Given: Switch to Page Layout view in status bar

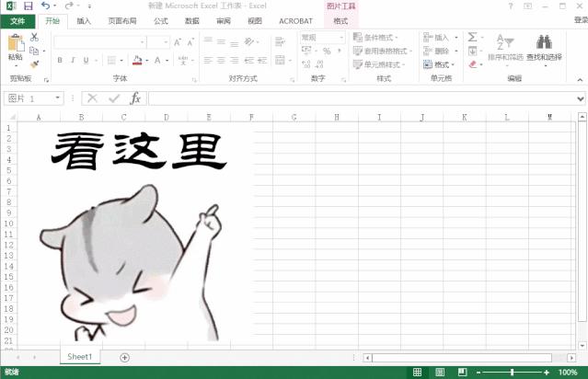Looking at the screenshot, I should pyautogui.click(x=440, y=372).
